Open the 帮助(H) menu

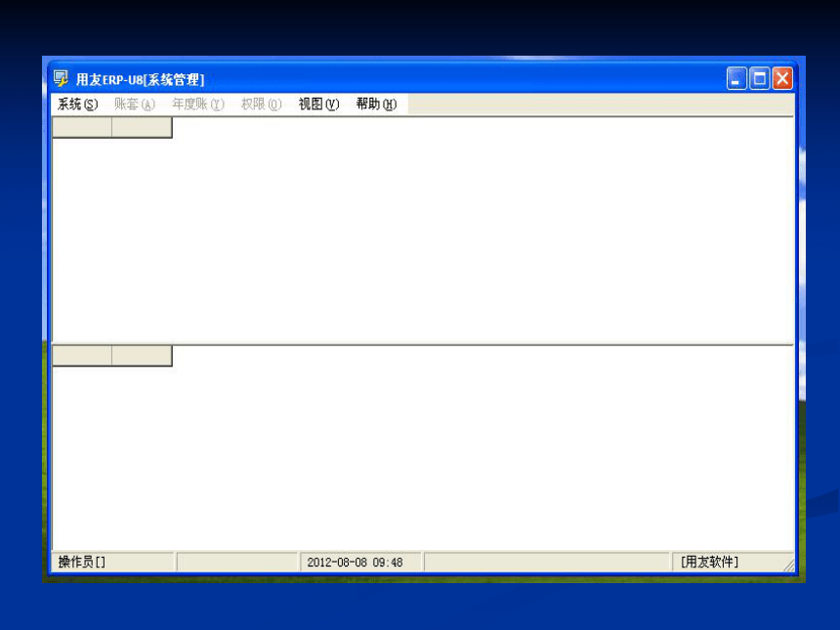376,104
